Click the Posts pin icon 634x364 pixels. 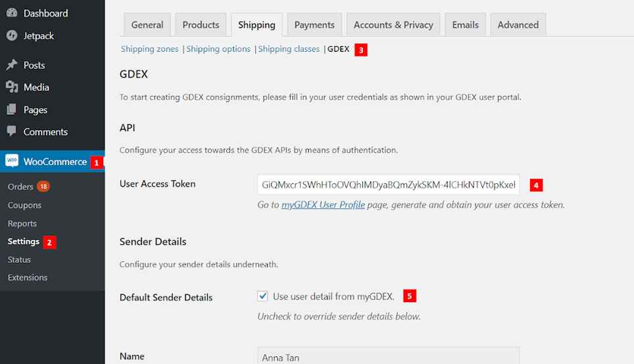(x=12, y=64)
